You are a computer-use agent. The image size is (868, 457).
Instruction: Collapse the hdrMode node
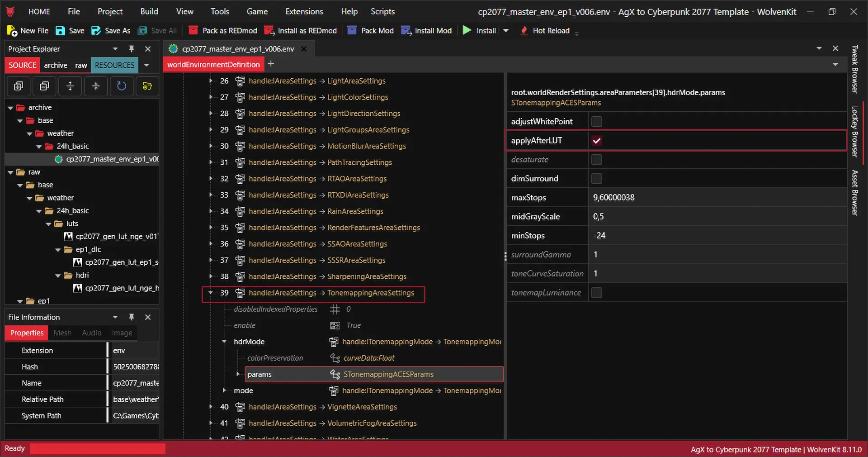[x=224, y=342]
